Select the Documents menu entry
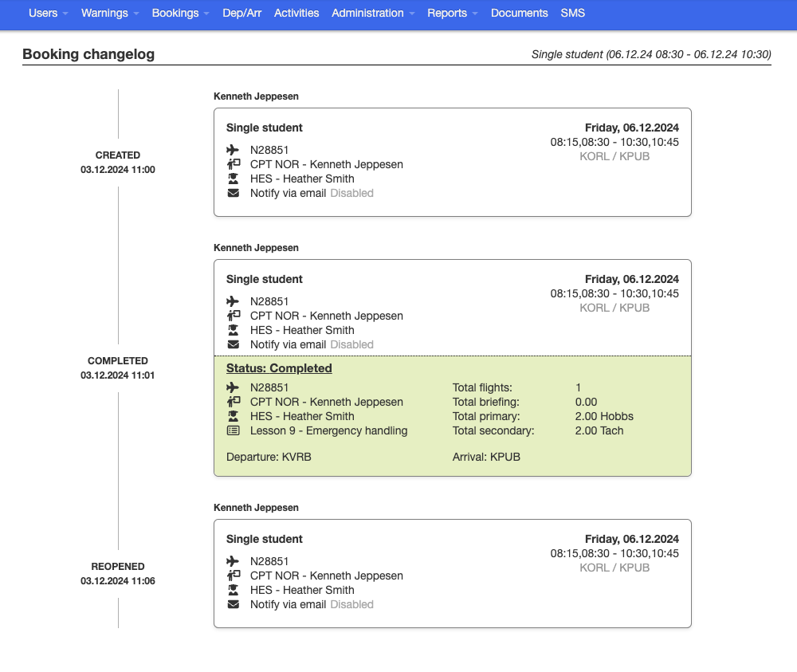The width and height of the screenshot is (797, 672). point(519,13)
